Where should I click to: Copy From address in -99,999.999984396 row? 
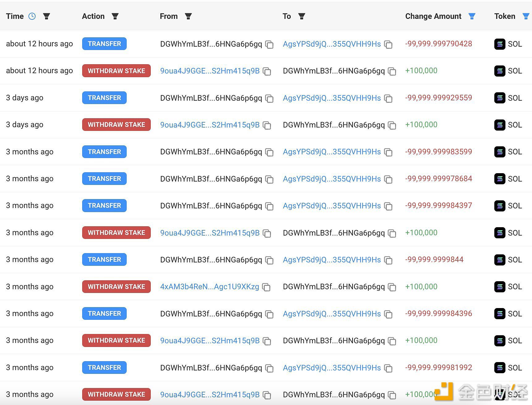tap(269, 314)
